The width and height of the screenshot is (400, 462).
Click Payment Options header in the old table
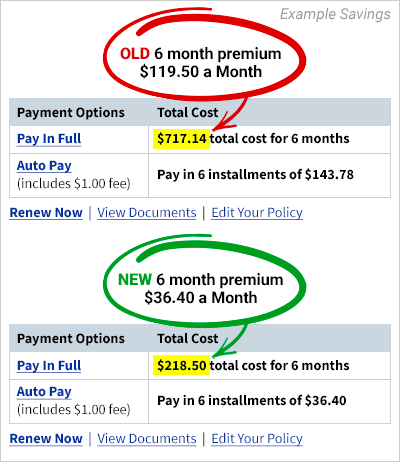(x=71, y=113)
